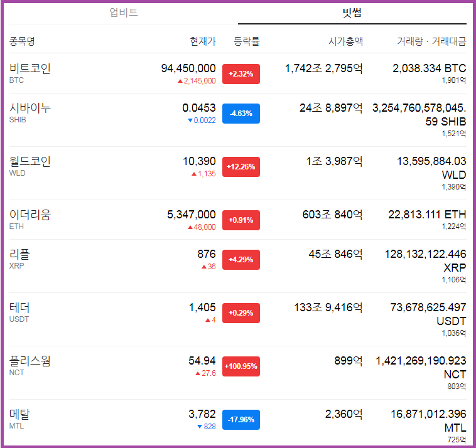This screenshot has width=476, height=448.
Task: Open the 메탈 coin name
Action: pos(19,414)
